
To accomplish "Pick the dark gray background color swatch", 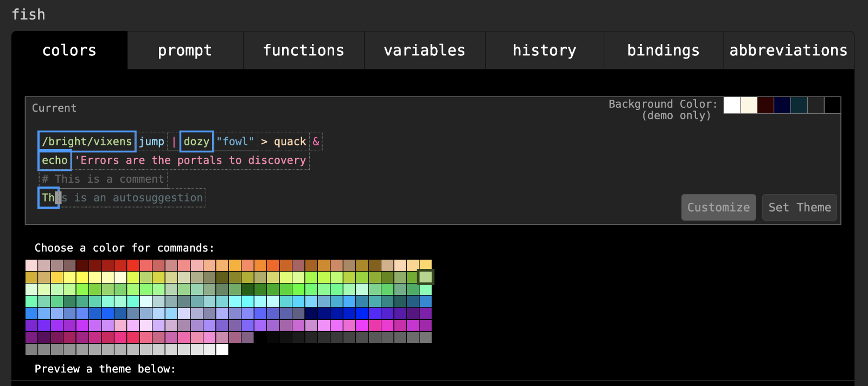I will (x=816, y=105).
